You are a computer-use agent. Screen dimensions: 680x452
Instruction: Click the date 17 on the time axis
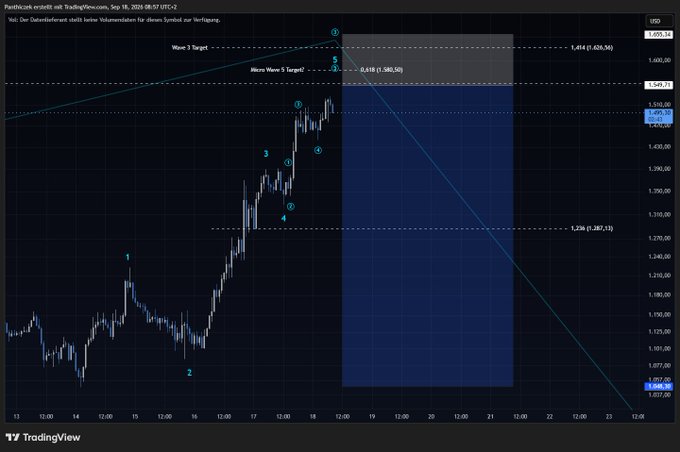(253, 416)
